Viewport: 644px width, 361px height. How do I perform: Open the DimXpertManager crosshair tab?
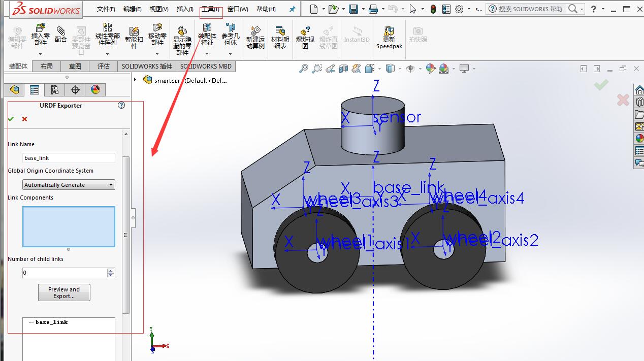pos(75,90)
